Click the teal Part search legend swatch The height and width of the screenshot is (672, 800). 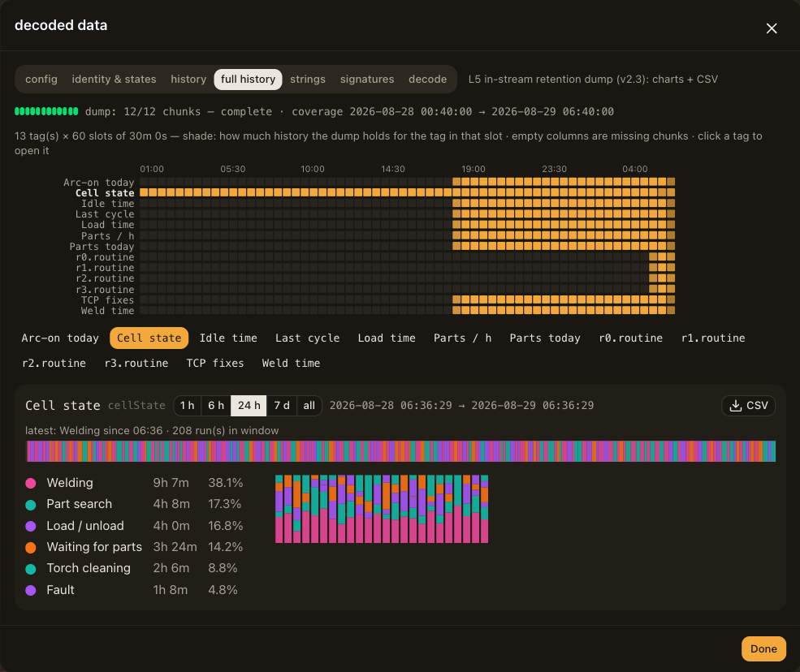click(x=31, y=505)
